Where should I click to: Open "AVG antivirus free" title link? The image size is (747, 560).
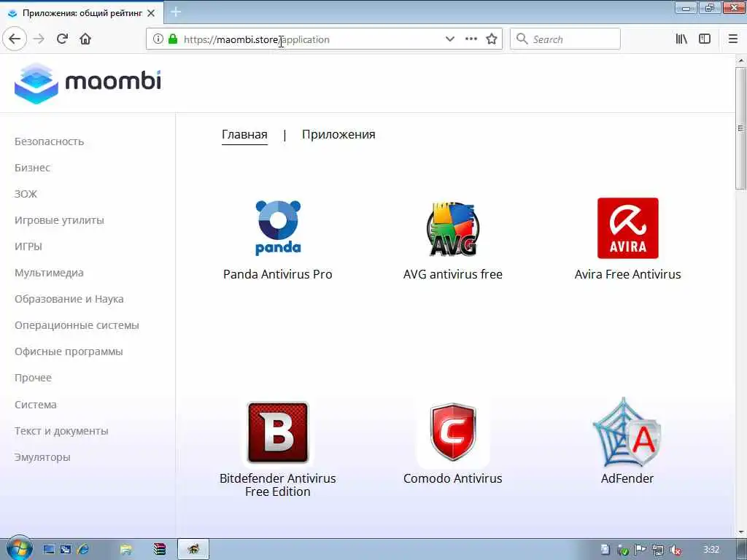[x=452, y=274]
